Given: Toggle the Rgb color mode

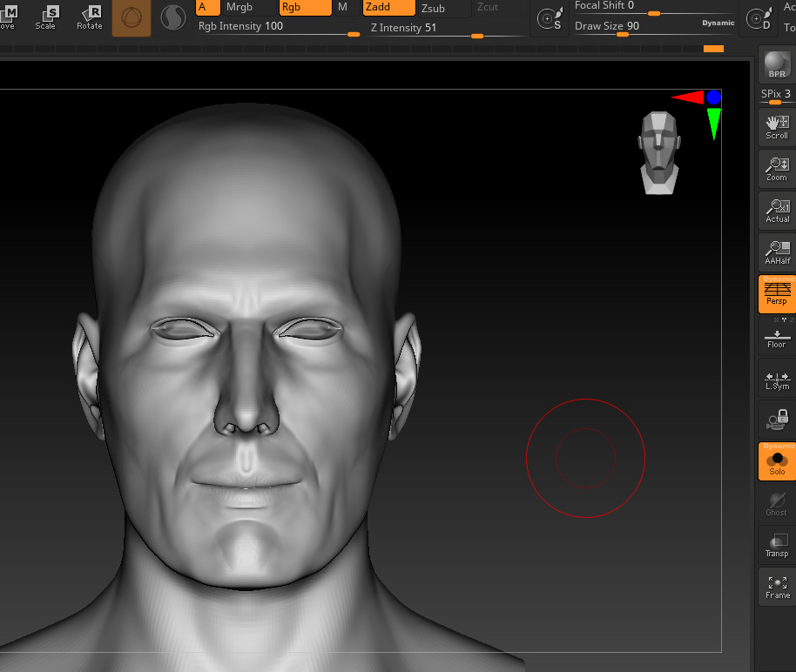Looking at the screenshot, I should tap(305, 7).
